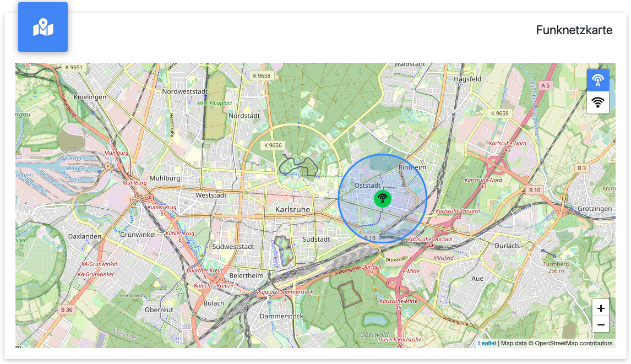Click the Karlsruhe city label on map
The height and width of the screenshot is (364, 631).
[292, 210]
